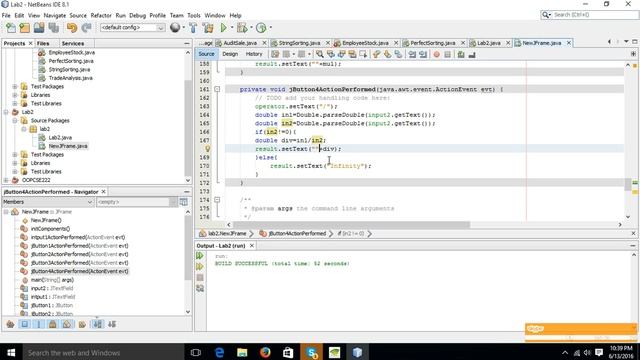Open File Explorer from the taskbar
Screen dimensions: 640x360
pos(242,352)
